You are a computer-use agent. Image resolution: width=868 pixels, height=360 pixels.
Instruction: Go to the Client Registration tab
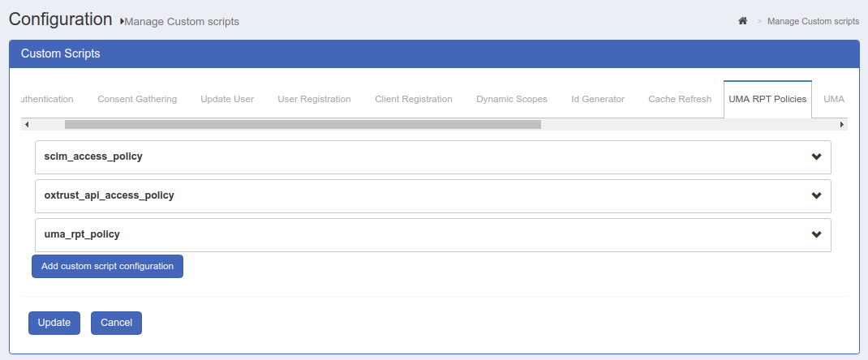[x=414, y=99]
